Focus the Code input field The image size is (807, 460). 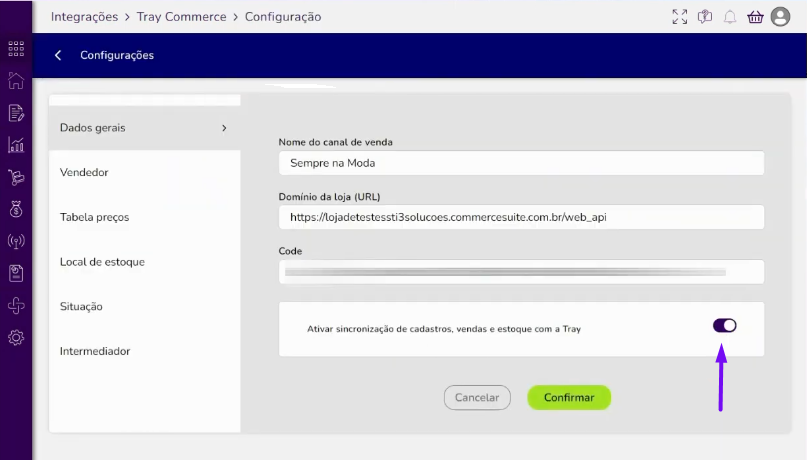click(521, 272)
